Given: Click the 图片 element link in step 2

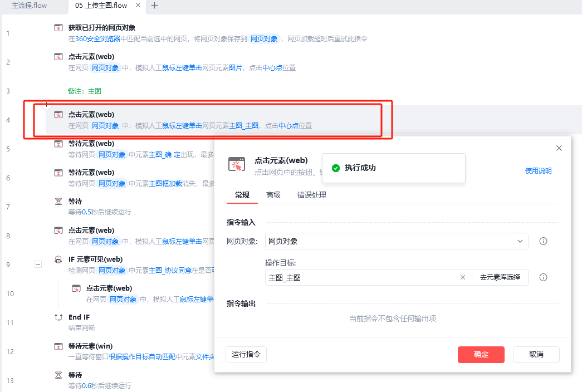Looking at the screenshot, I should pos(236,67).
